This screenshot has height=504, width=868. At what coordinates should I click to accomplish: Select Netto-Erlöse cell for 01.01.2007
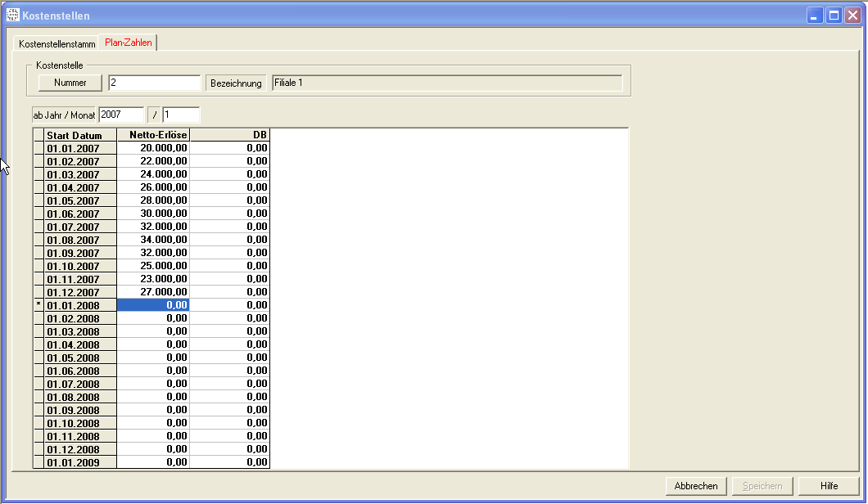pyautogui.click(x=153, y=148)
